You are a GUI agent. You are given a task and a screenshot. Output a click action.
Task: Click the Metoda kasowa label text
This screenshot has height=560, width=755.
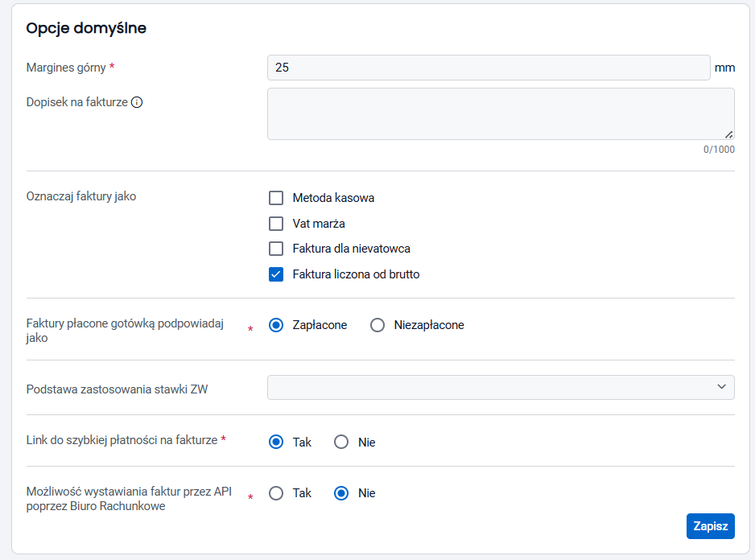click(x=333, y=198)
